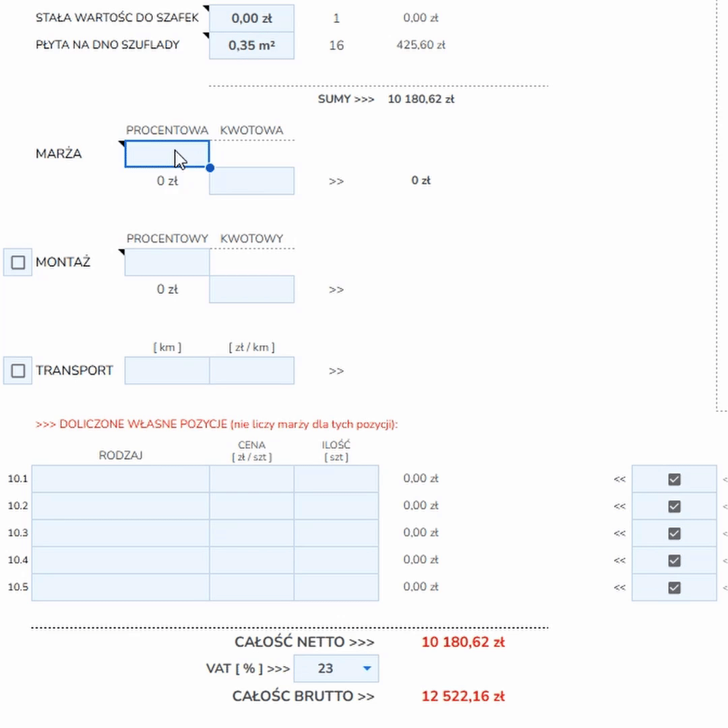Open the VAT [%] dropdown arrow
This screenshot has width=728, height=728.
[367, 669]
